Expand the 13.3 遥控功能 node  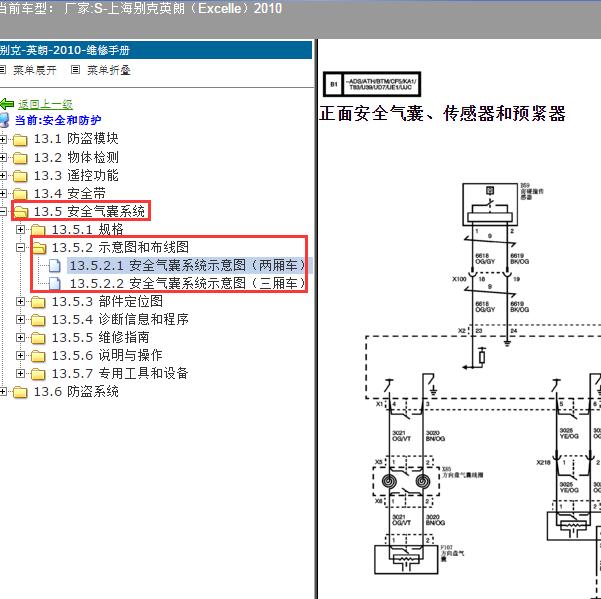3,176
